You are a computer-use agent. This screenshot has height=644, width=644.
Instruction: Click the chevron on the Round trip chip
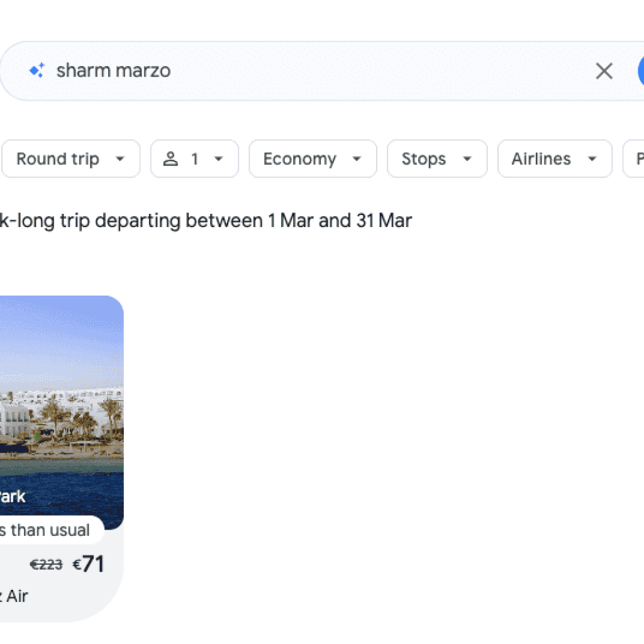tap(119, 159)
